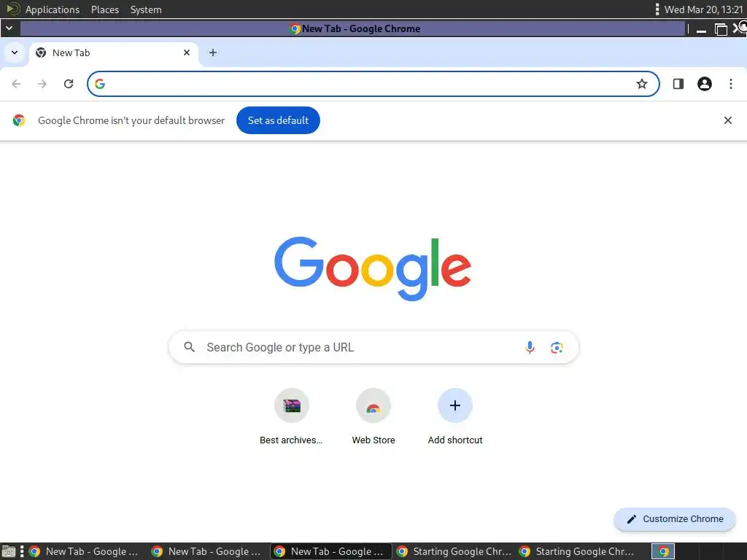Click the clock showing Wed Mar 20
Image resolution: width=747 pixels, height=560 pixels.
pos(703,9)
